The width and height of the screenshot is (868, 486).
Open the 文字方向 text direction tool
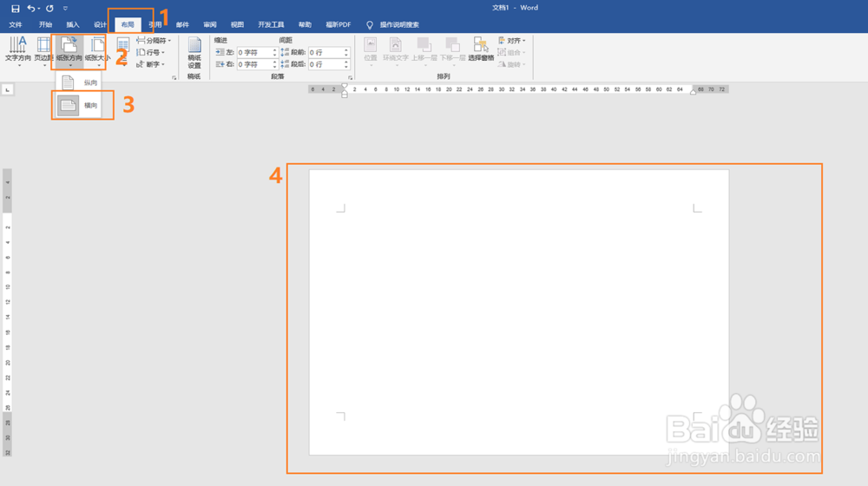click(x=17, y=52)
